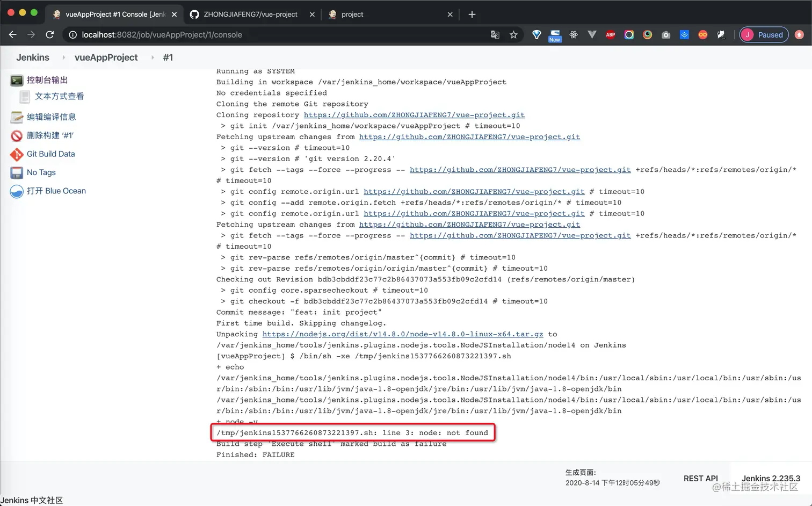Expand the vueAppProject breadcrumb chevron
Image resolution: width=812 pixels, height=506 pixels.
tap(153, 57)
